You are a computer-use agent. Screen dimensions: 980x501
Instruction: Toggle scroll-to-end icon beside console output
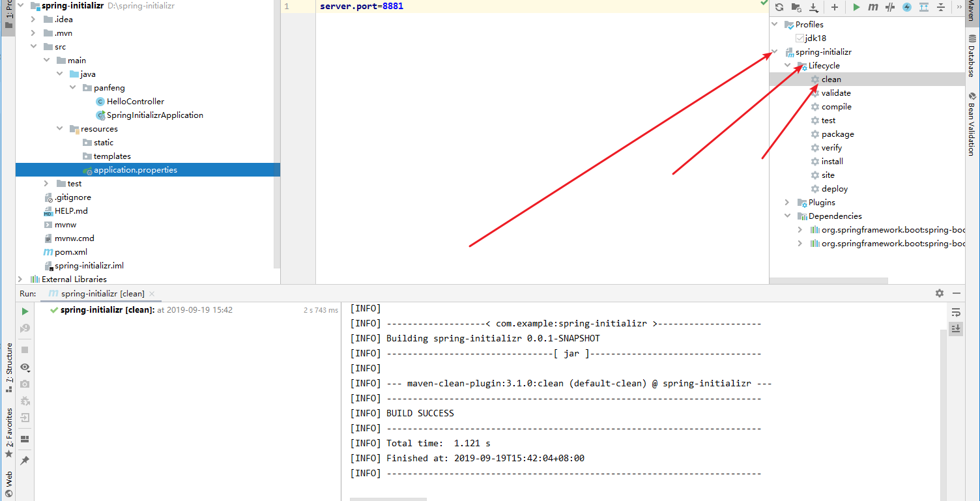(956, 328)
